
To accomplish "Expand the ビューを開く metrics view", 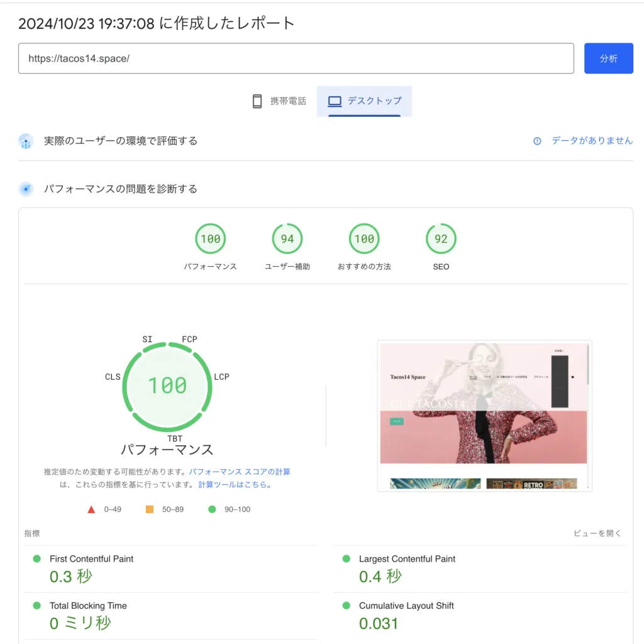I will coord(597,533).
